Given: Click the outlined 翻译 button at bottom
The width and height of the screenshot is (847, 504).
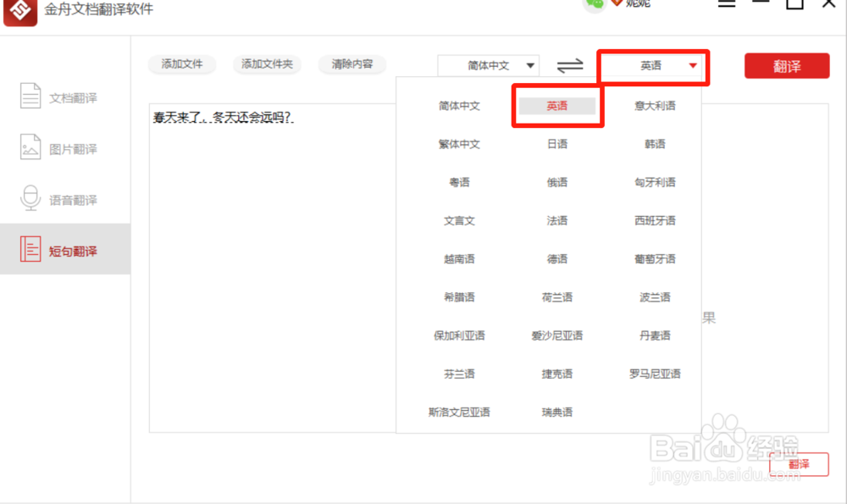Looking at the screenshot, I should click(799, 464).
